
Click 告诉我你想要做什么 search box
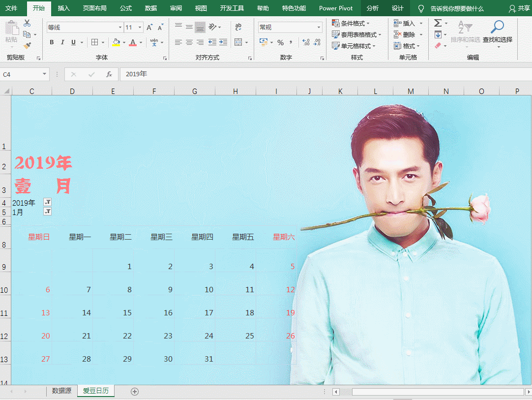tap(457, 8)
